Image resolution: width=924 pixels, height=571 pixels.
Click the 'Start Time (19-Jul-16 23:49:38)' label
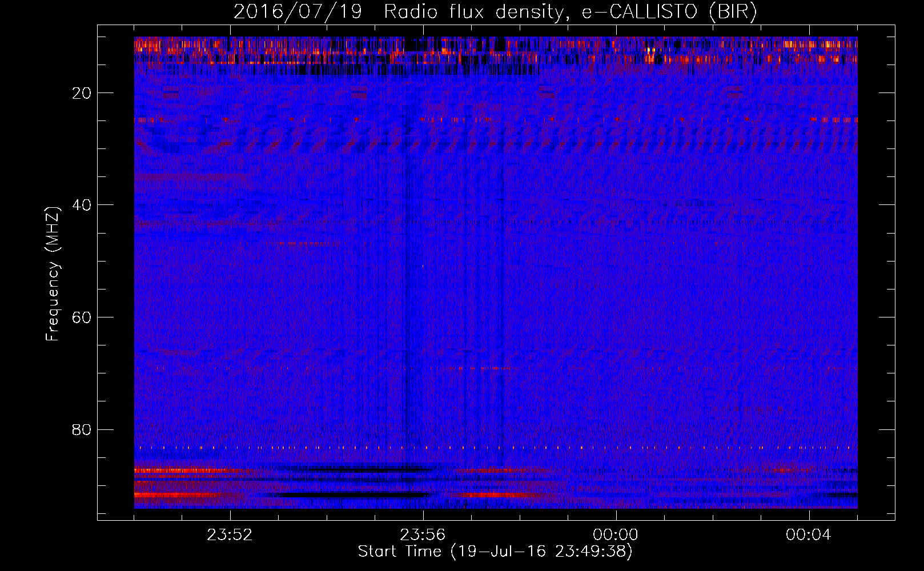(495, 552)
